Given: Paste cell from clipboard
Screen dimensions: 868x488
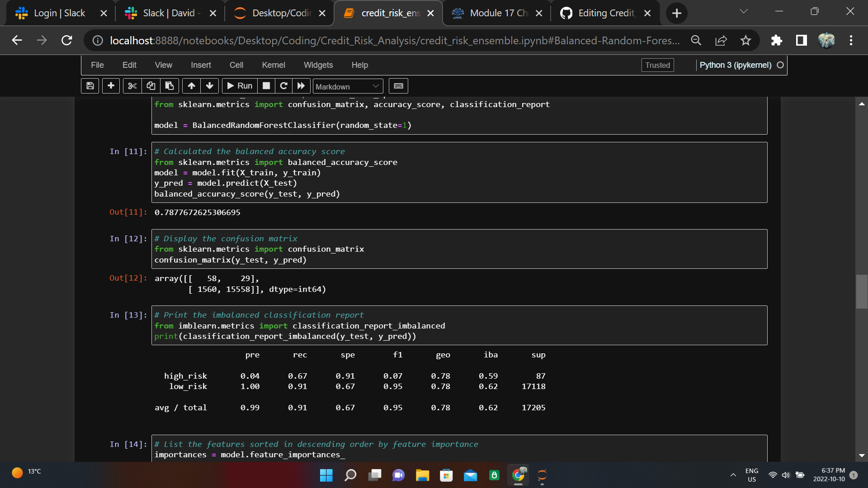Looking at the screenshot, I should click(x=170, y=86).
